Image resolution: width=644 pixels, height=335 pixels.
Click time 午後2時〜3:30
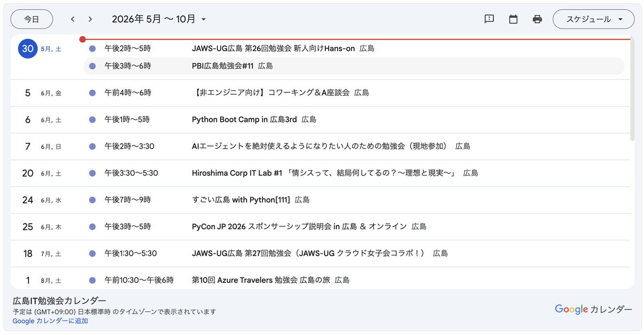pyautogui.click(x=129, y=146)
